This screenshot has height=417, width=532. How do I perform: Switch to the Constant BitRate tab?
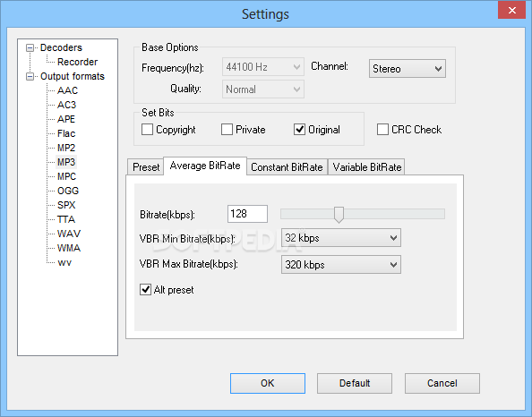pos(287,167)
